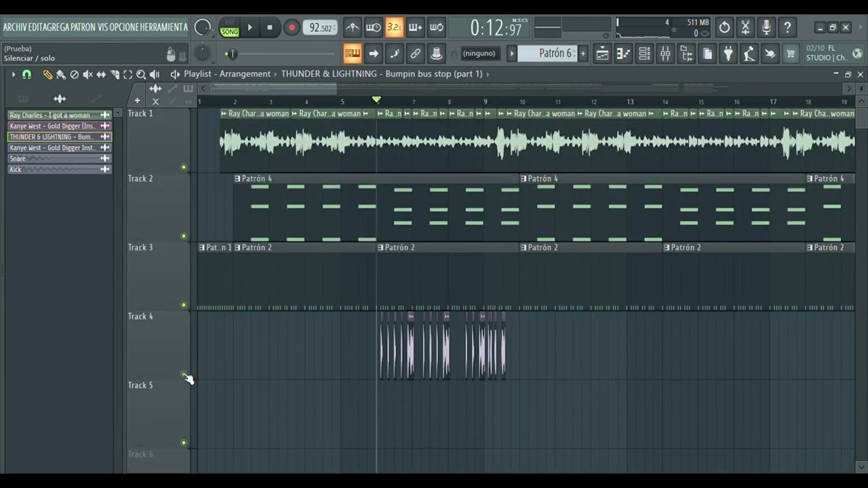Image resolution: width=868 pixels, height=488 pixels.
Task: Open the Patrón 6 pattern selector
Action: click(x=547, y=54)
